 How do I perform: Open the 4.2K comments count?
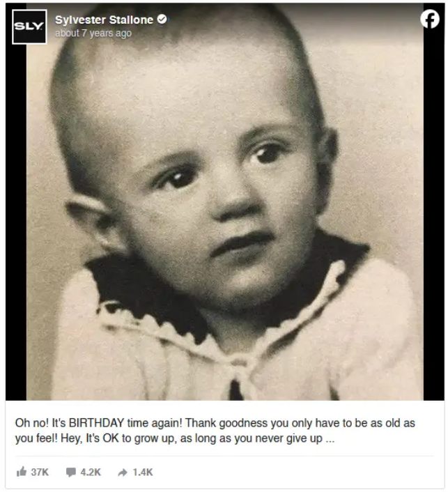(x=91, y=472)
